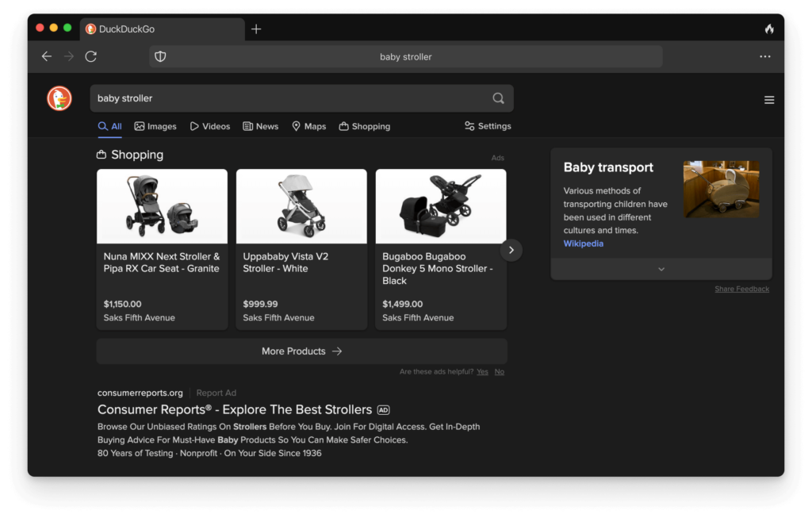Open the privacy shield icon in address bar

coord(160,56)
